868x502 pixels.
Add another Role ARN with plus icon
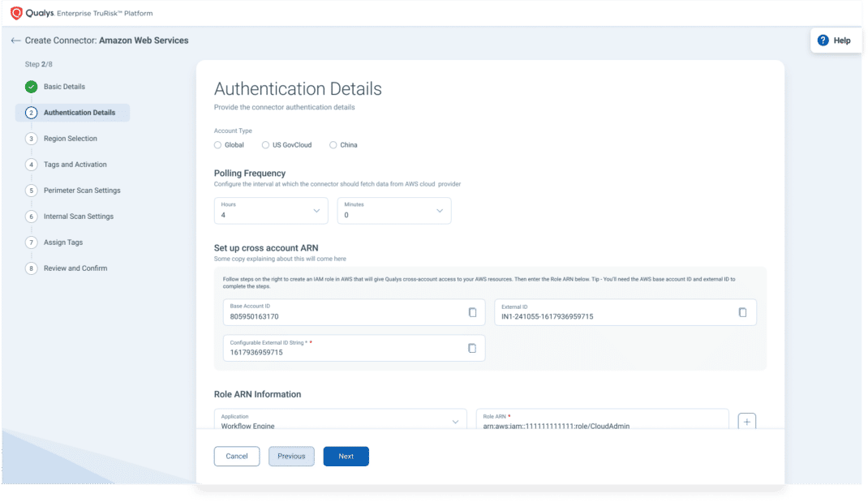[747, 422]
